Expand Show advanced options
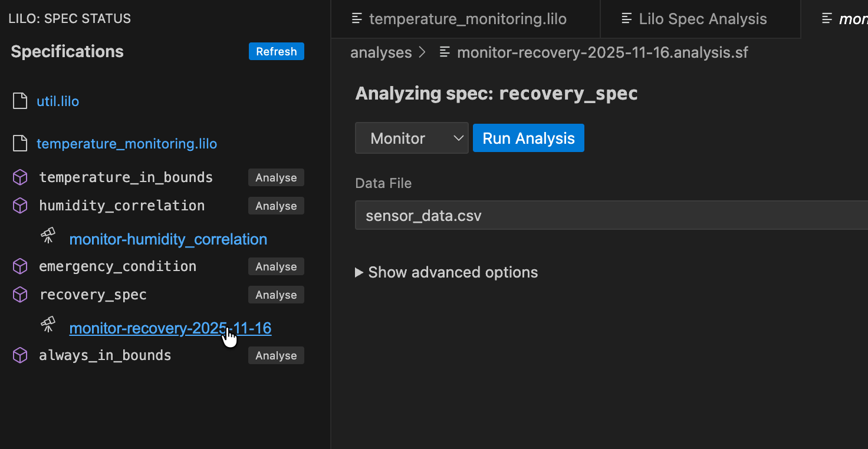This screenshot has width=868, height=449. tap(446, 272)
